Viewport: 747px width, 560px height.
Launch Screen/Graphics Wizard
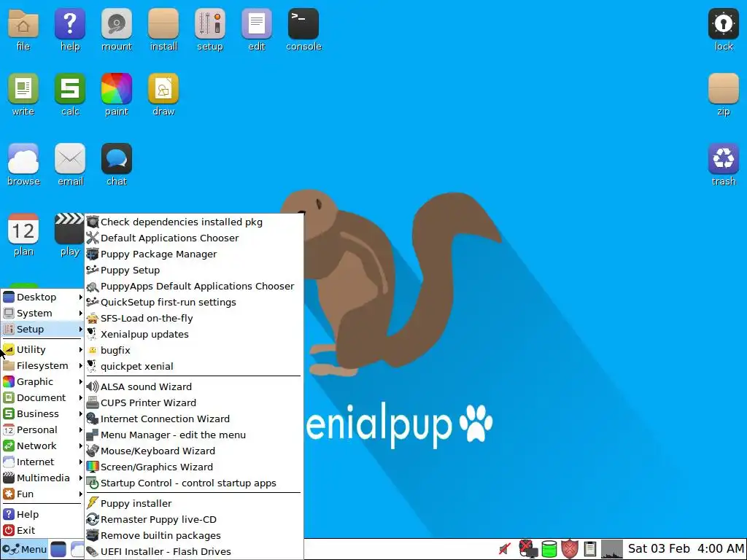click(194, 467)
